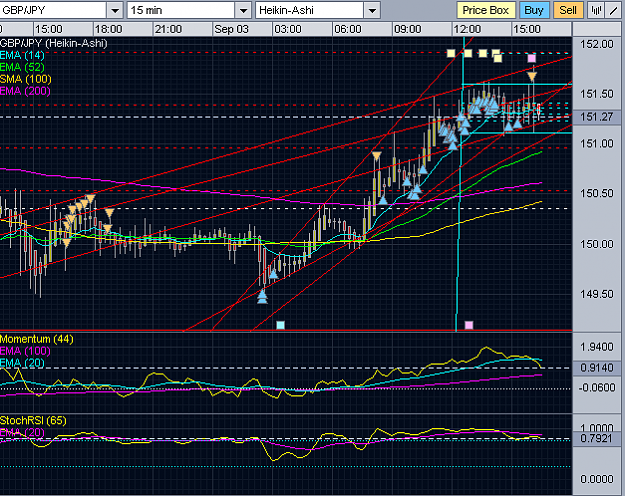Viewport: 625px width, 496px height.
Task: Click the Sell button
Action: [x=568, y=10]
